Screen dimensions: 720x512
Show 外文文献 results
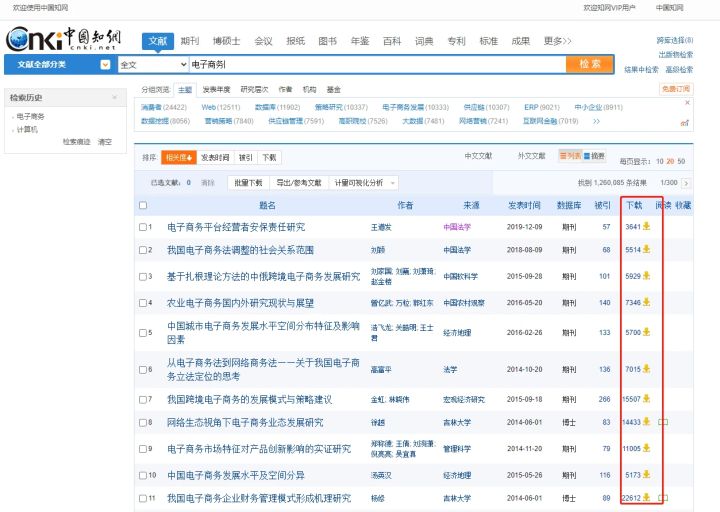pyautogui.click(x=532, y=156)
